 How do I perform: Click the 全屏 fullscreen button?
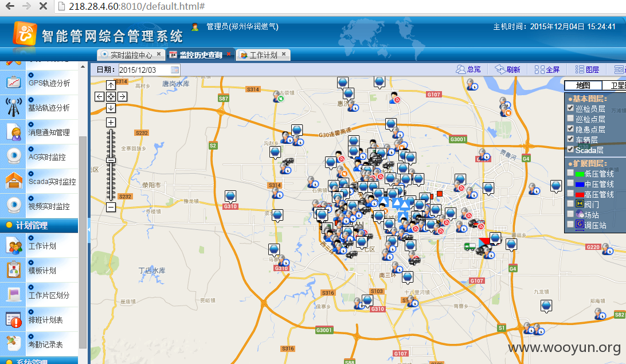click(547, 69)
